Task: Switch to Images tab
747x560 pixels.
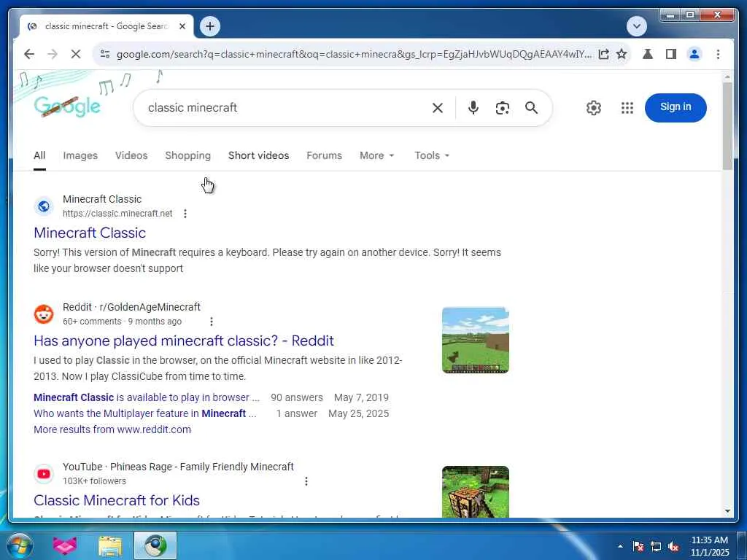Action: click(x=80, y=156)
